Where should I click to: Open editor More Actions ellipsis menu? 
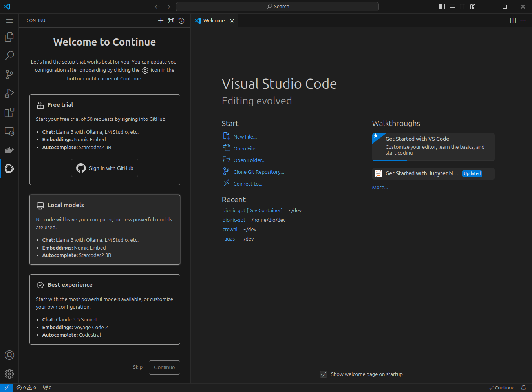(x=523, y=21)
